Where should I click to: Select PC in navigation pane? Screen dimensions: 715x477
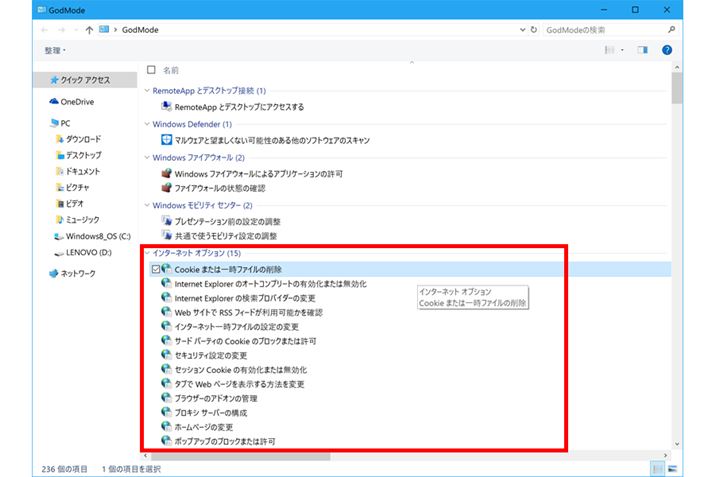[60, 123]
